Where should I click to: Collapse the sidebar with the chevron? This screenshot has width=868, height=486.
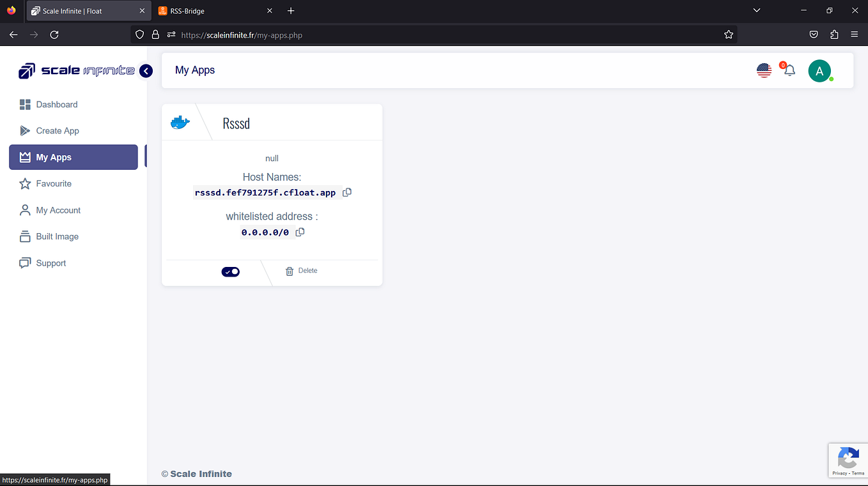click(146, 71)
